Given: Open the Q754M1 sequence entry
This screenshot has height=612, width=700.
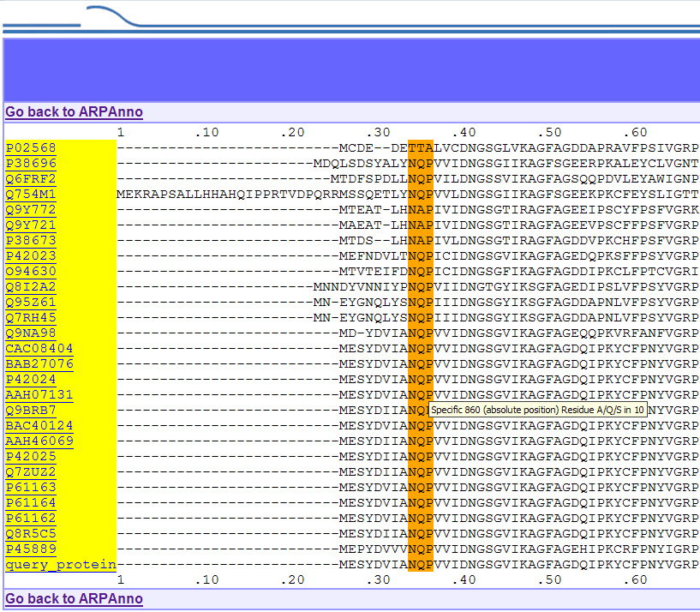Looking at the screenshot, I should coord(31,195).
